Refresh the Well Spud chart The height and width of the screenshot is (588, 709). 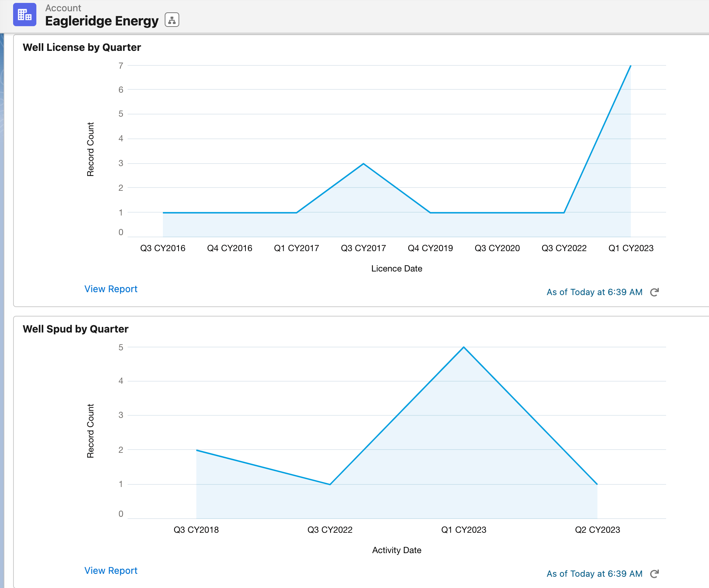point(654,574)
